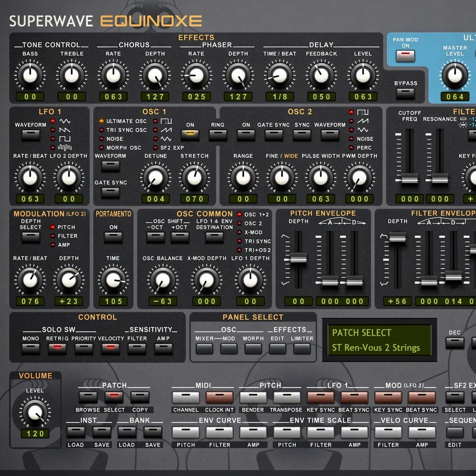
Task: Open the Patch Select display
Action: 379,340
